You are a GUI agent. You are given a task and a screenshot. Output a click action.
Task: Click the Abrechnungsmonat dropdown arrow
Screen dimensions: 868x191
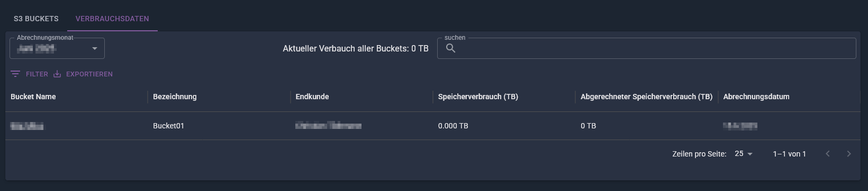[95, 48]
